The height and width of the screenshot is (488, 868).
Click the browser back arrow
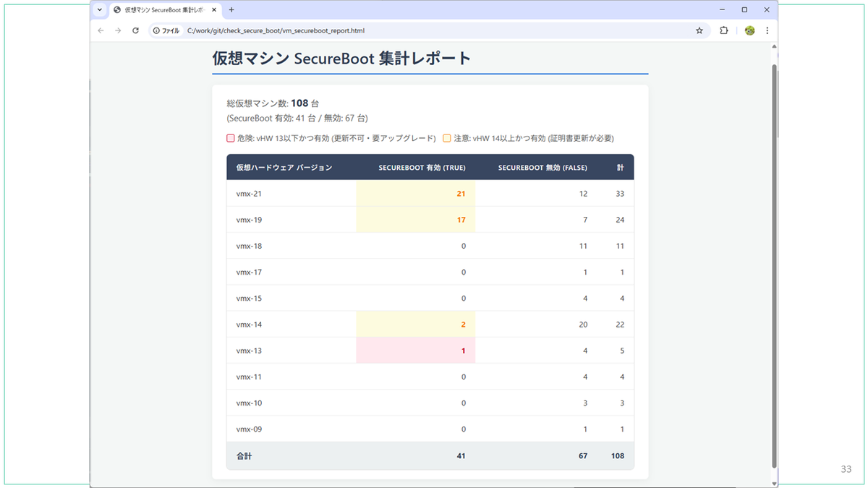(x=101, y=30)
